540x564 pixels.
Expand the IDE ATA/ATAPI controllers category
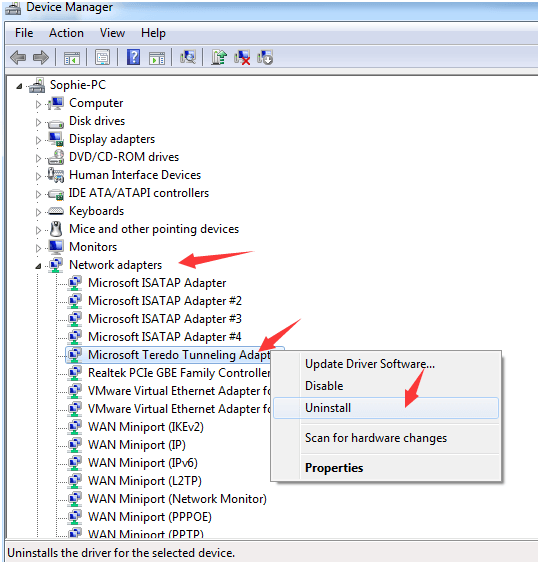pos(38,194)
